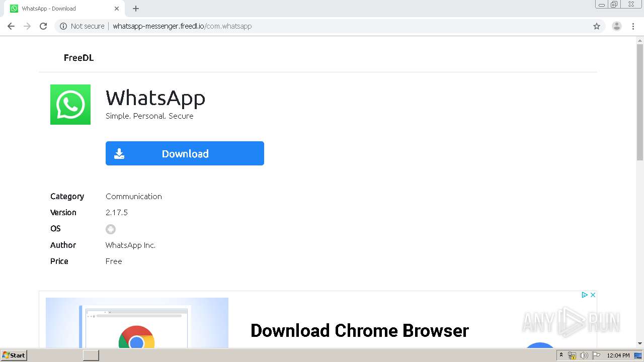Click the AdChoices triangle icon
This screenshot has height=362, width=644.
click(x=585, y=295)
